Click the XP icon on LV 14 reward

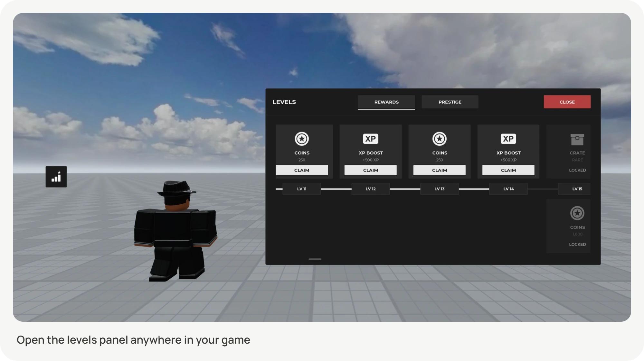508,139
